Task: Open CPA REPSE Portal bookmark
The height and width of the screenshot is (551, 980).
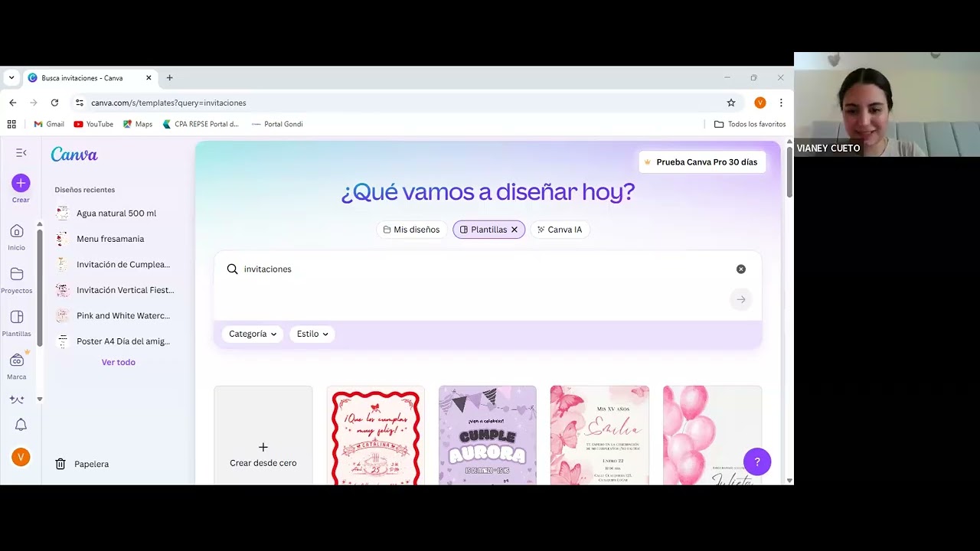Action: click(x=201, y=124)
